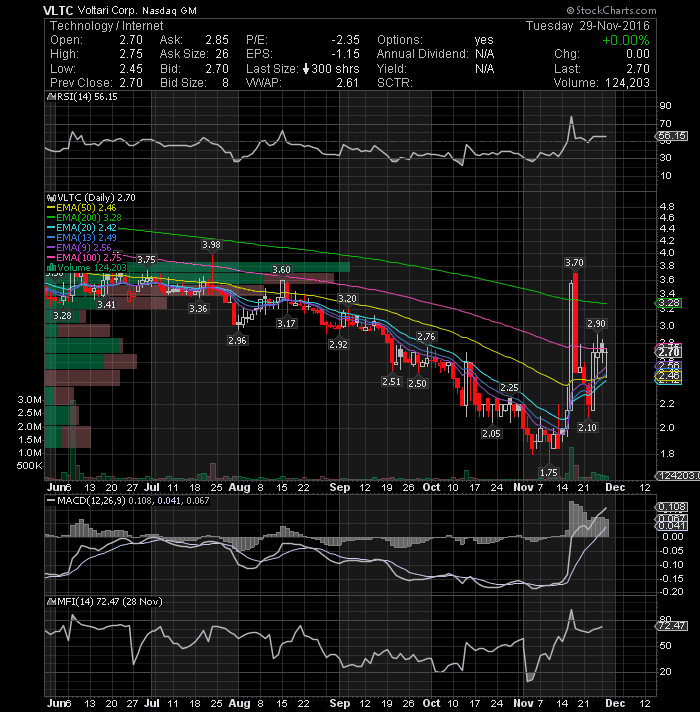The width and height of the screenshot is (700, 712).
Task: Click the MFI(14) panel icon
Action: [51, 602]
